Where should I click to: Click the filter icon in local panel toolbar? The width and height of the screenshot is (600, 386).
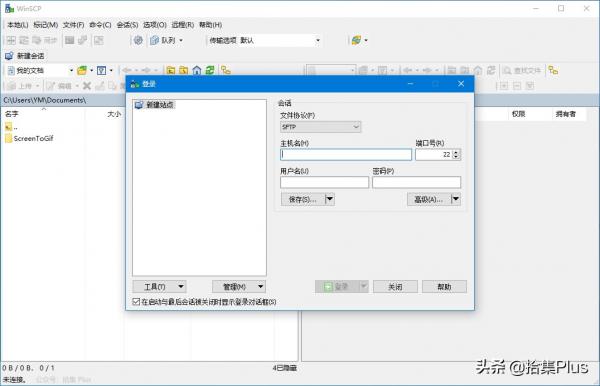[101, 70]
